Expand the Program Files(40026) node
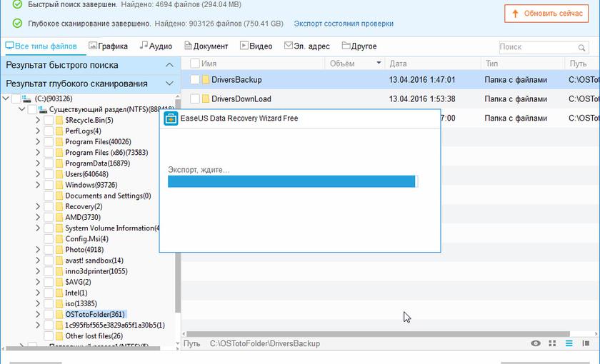The height and width of the screenshot is (364, 600). point(37,142)
